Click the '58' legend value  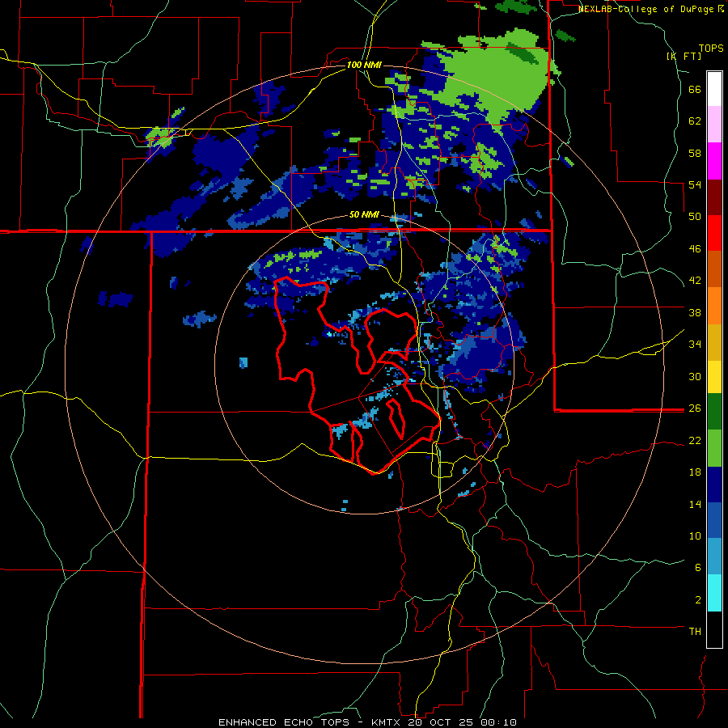click(x=695, y=153)
